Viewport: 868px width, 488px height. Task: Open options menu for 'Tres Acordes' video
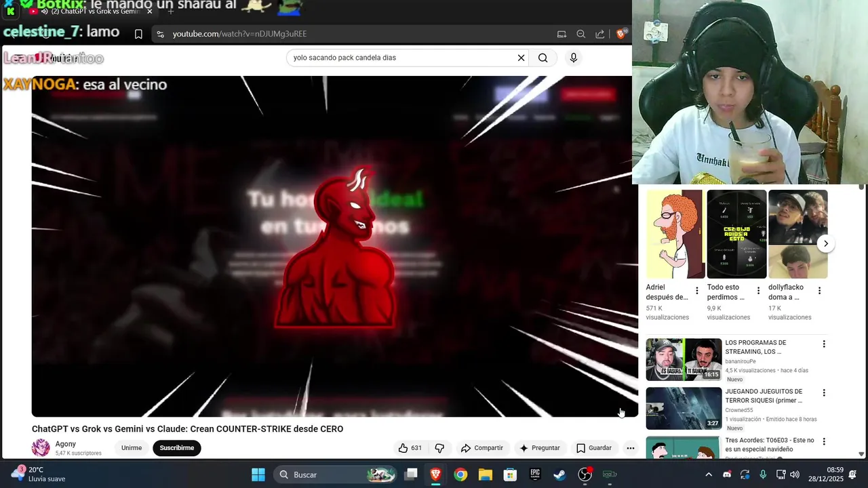[x=824, y=442]
